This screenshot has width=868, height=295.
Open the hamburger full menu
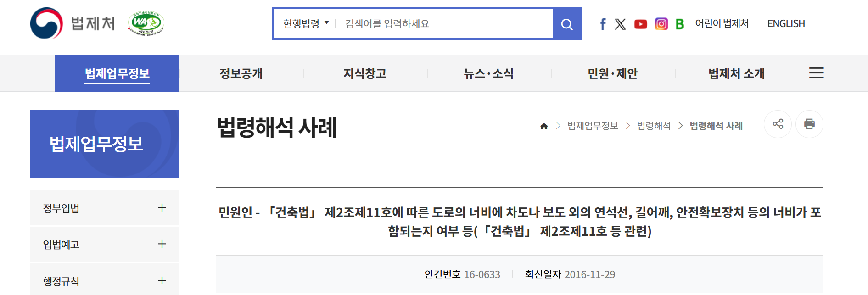[x=816, y=73]
